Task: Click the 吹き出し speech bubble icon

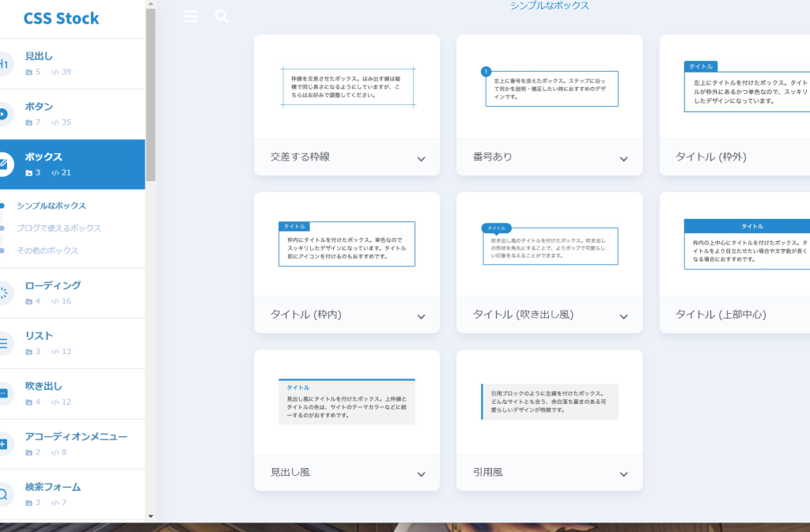Action: (4, 394)
